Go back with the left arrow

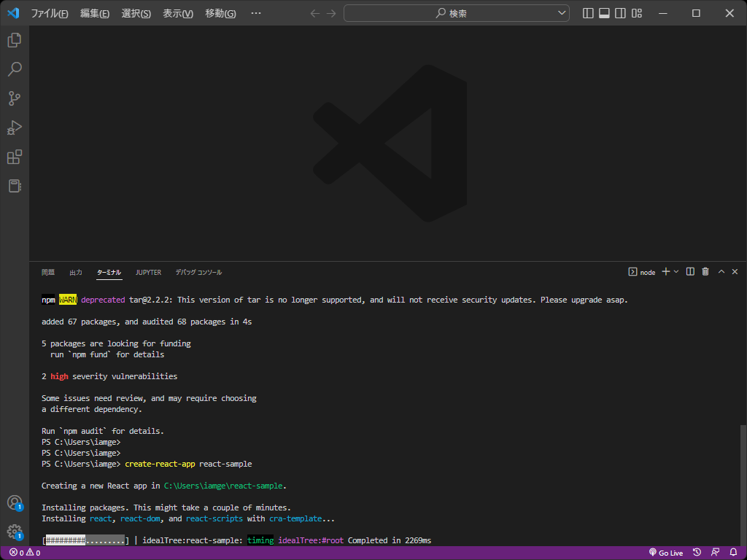click(315, 13)
